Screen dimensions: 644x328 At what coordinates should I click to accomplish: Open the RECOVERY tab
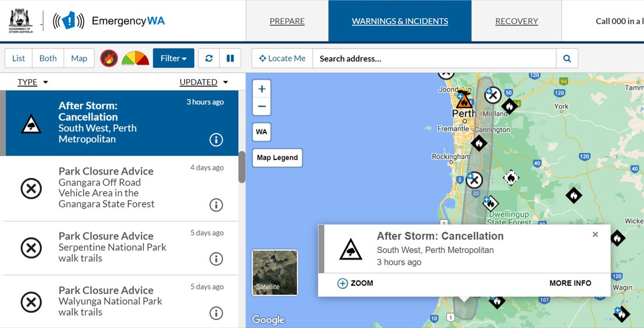pyautogui.click(x=516, y=21)
